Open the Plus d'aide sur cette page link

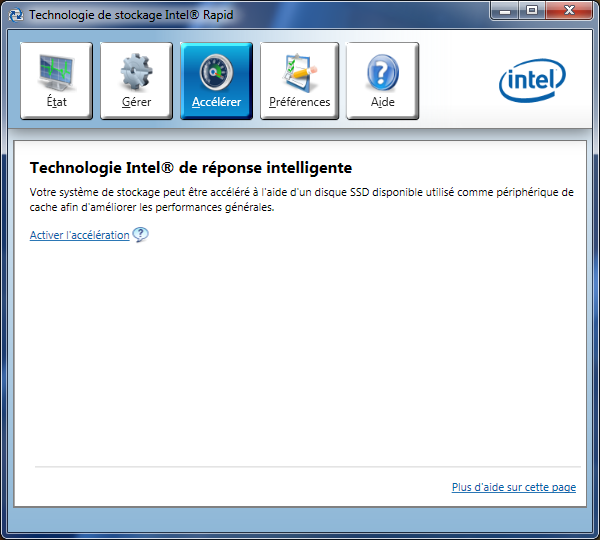(513, 487)
